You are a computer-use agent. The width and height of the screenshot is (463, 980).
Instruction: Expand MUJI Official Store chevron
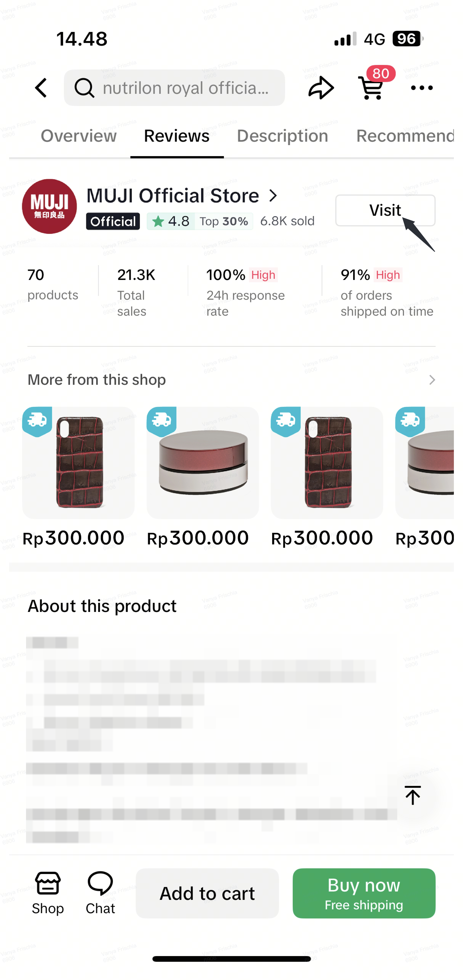pyautogui.click(x=273, y=196)
